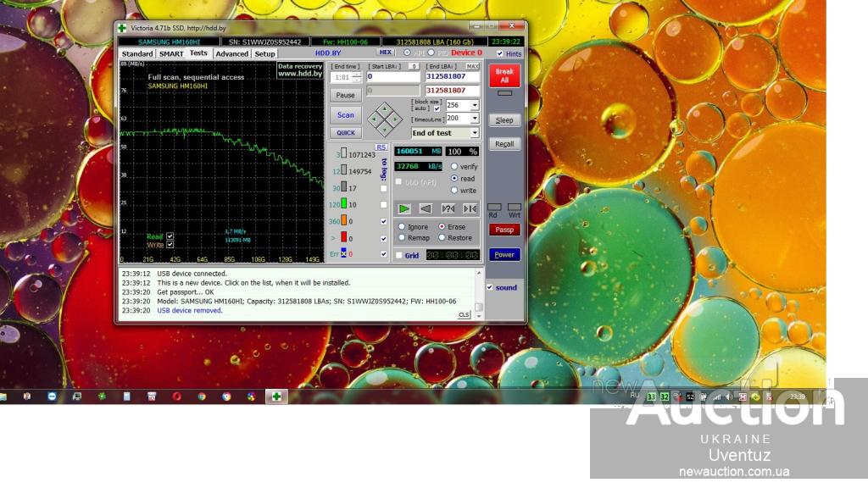
Task: Select the write radio button
Action: point(454,191)
